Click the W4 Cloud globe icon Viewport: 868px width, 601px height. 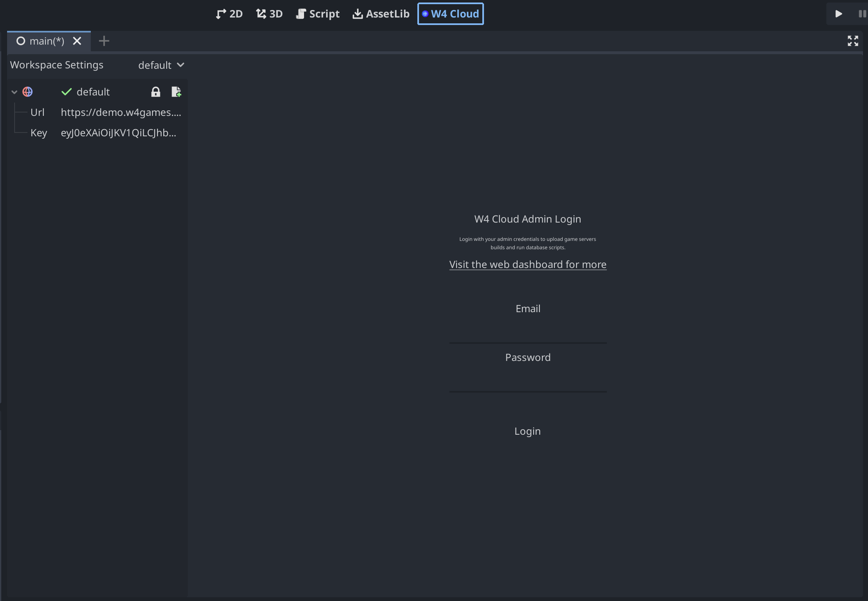[x=425, y=13]
